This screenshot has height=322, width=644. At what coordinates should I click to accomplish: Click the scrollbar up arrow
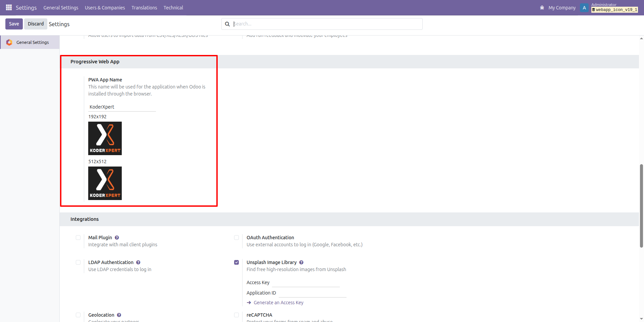641,39
